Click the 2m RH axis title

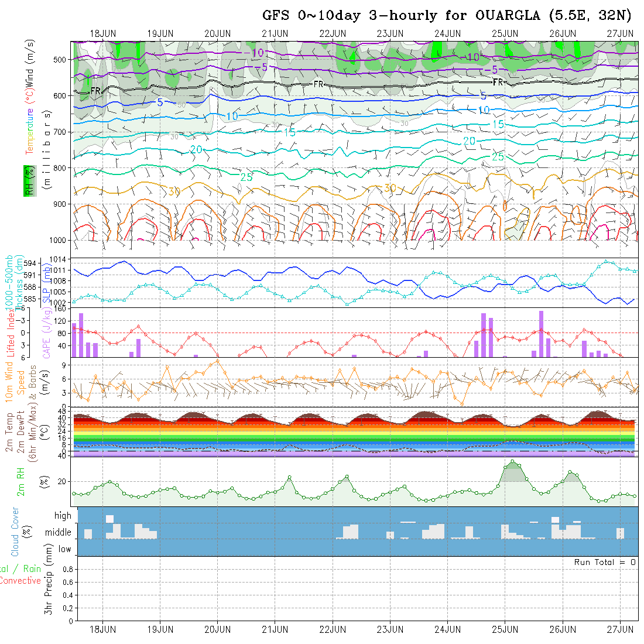[x=20, y=481]
